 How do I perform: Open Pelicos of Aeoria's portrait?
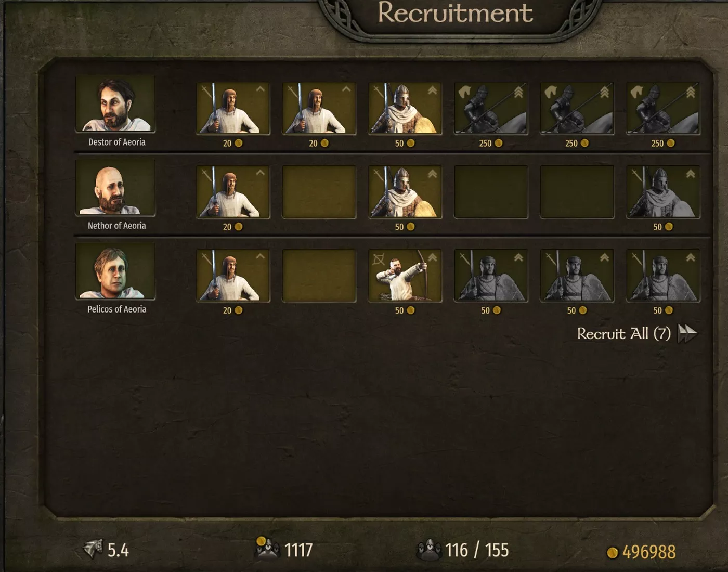pos(115,271)
